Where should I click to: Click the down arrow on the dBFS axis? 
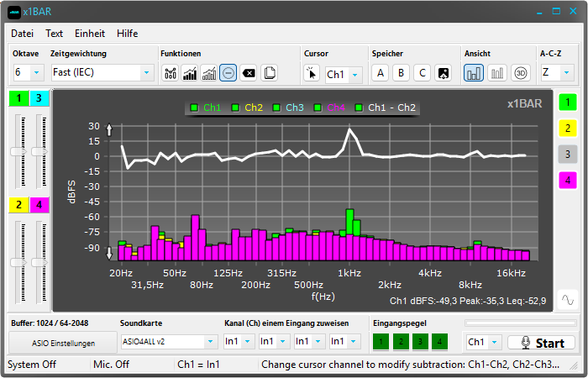tap(109, 253)
